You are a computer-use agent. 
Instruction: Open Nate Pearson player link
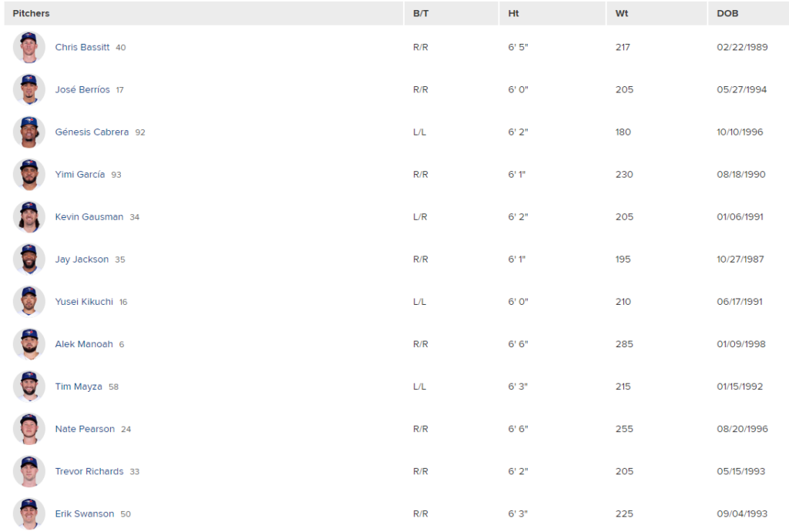(85, 429)
